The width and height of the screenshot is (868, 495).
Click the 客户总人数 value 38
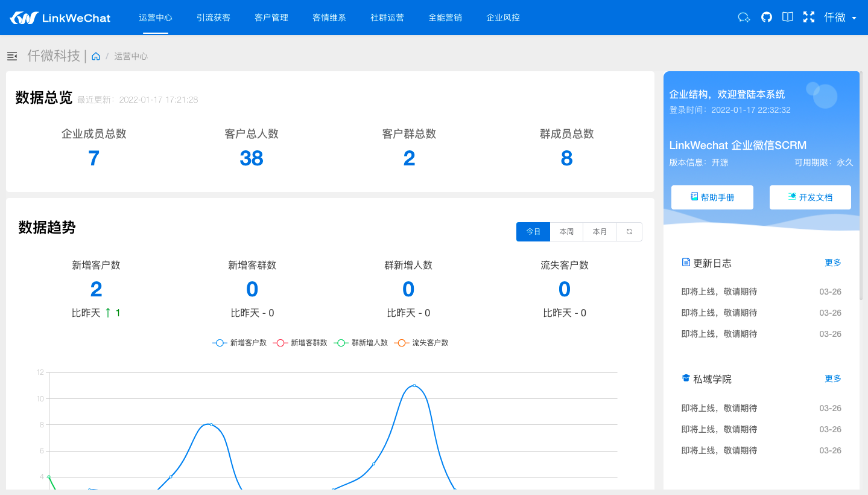[x=252, y=158]
